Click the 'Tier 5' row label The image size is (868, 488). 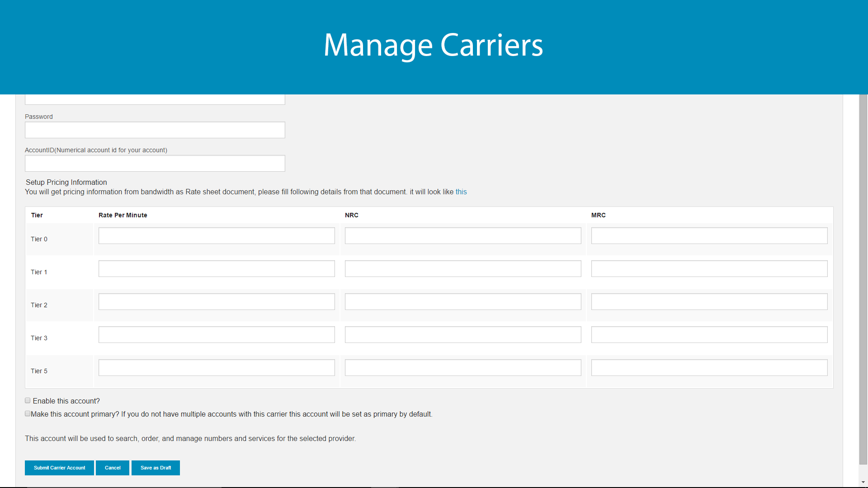39,371
